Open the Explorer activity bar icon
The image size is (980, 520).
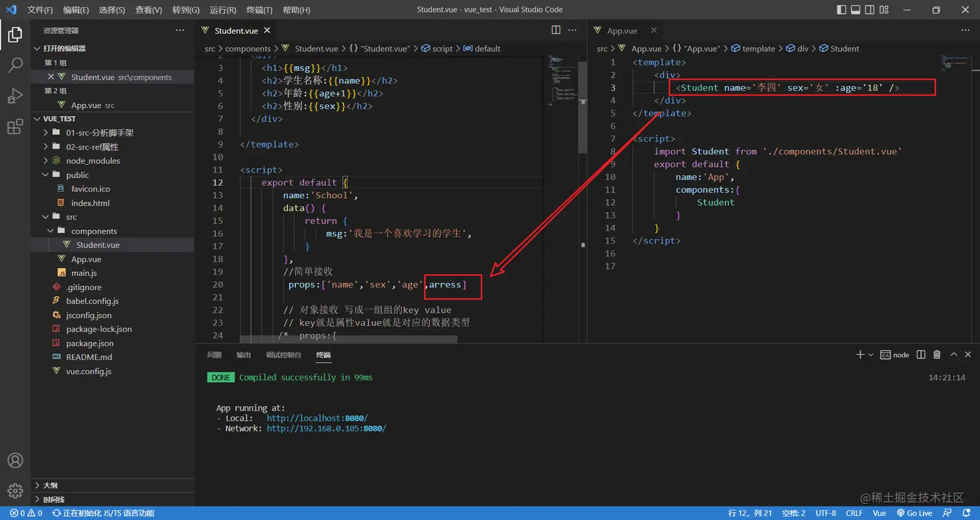(15, 34)
